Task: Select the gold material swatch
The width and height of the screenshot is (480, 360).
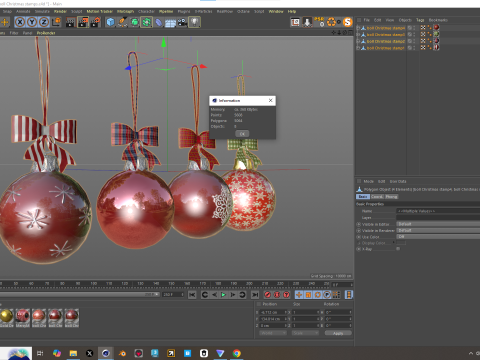Action: [x=6, y=315]
